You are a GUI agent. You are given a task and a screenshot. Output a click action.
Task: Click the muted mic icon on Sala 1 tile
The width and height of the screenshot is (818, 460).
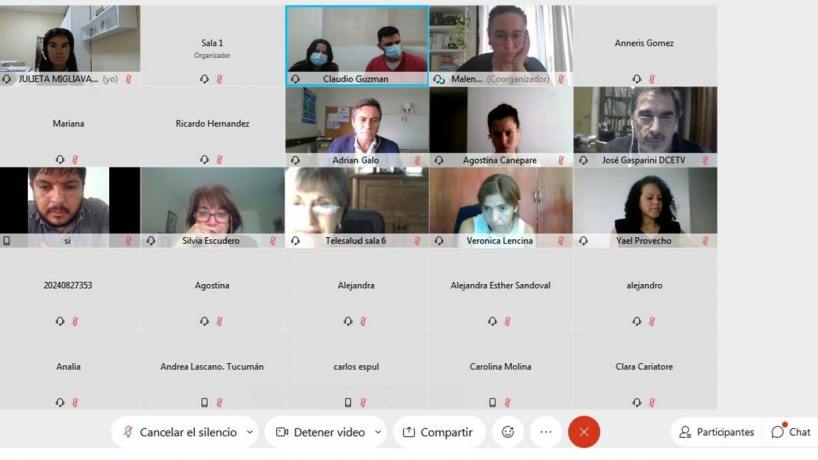[x=220, y=79]
